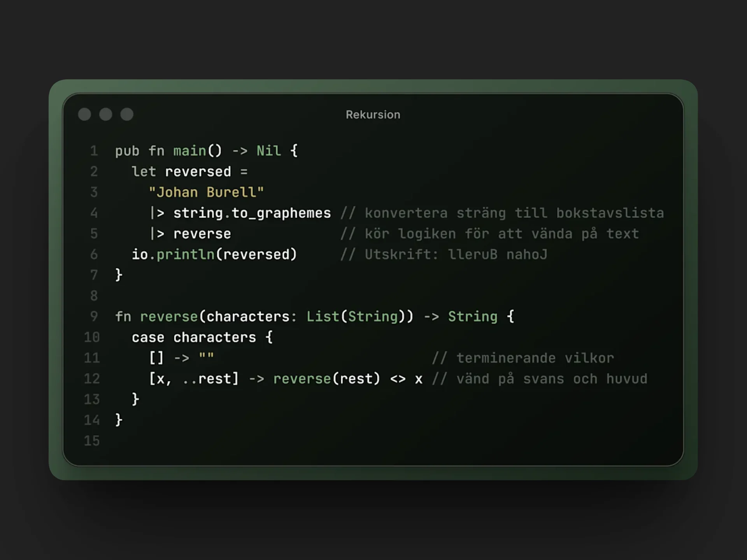The height and width of the screenshot is (560, 747).
Task: Click 'io.println(reversed)' on line 6
Action: (214, 254)
